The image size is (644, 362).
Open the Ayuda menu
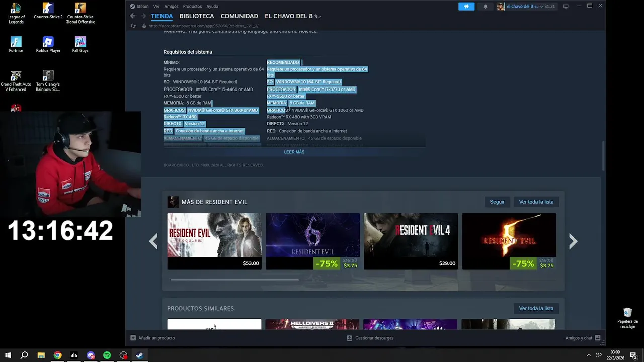[212, 6]
